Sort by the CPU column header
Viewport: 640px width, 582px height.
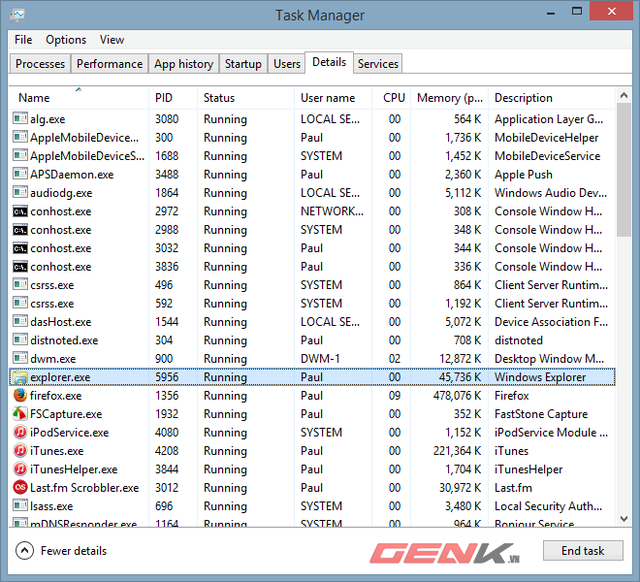coord(391,98)
